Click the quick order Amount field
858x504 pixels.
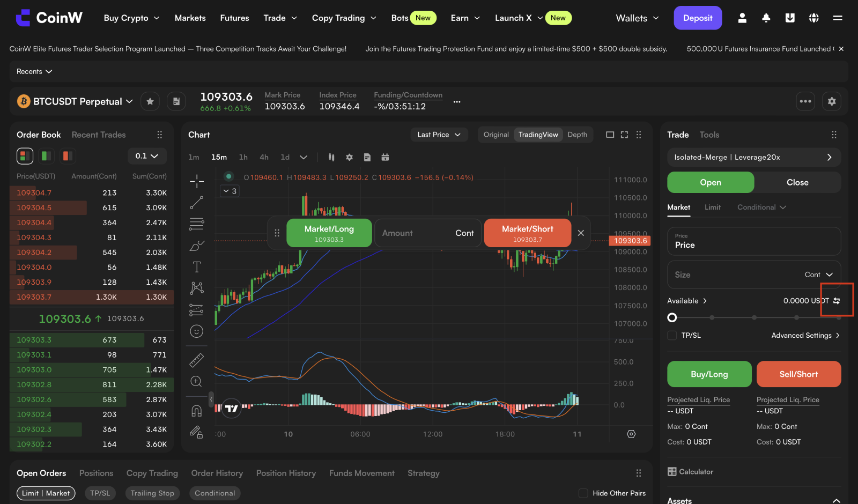pos(428,233)
